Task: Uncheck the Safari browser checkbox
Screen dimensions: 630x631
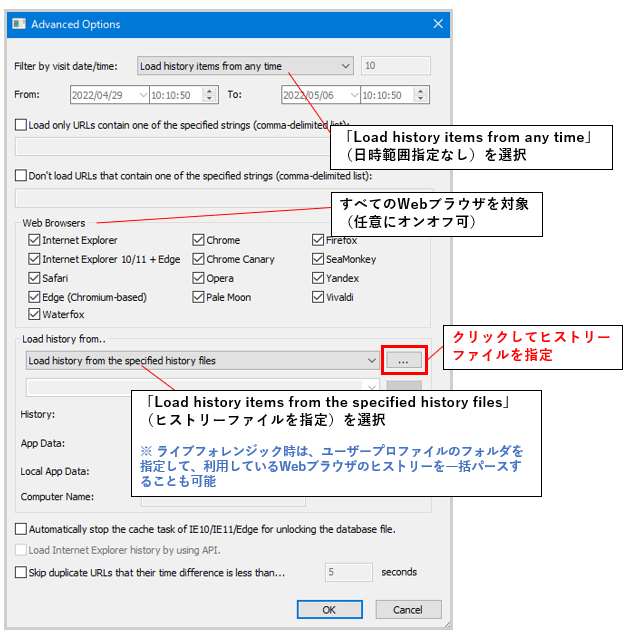Action: pyautogui.click(x=34, y=278)
